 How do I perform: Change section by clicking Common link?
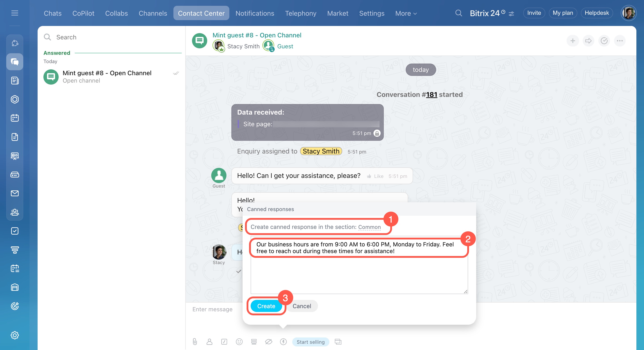pyautogui.click(x=369, y=227)
